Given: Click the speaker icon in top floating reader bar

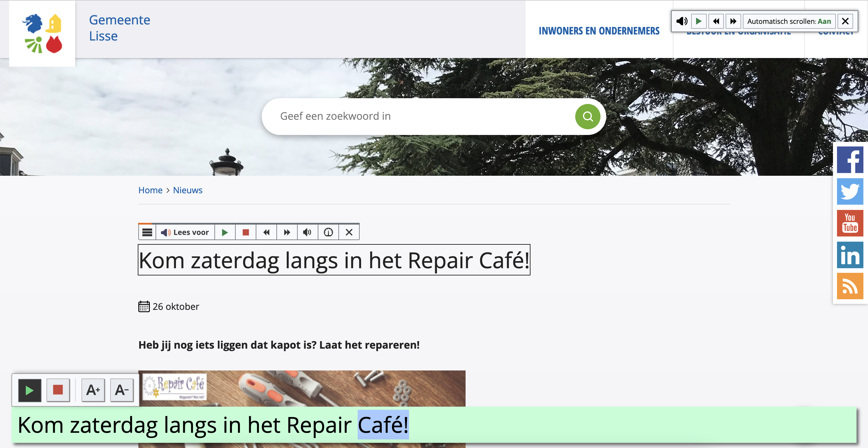Looking at the screenshot, I should pos(682,21).
